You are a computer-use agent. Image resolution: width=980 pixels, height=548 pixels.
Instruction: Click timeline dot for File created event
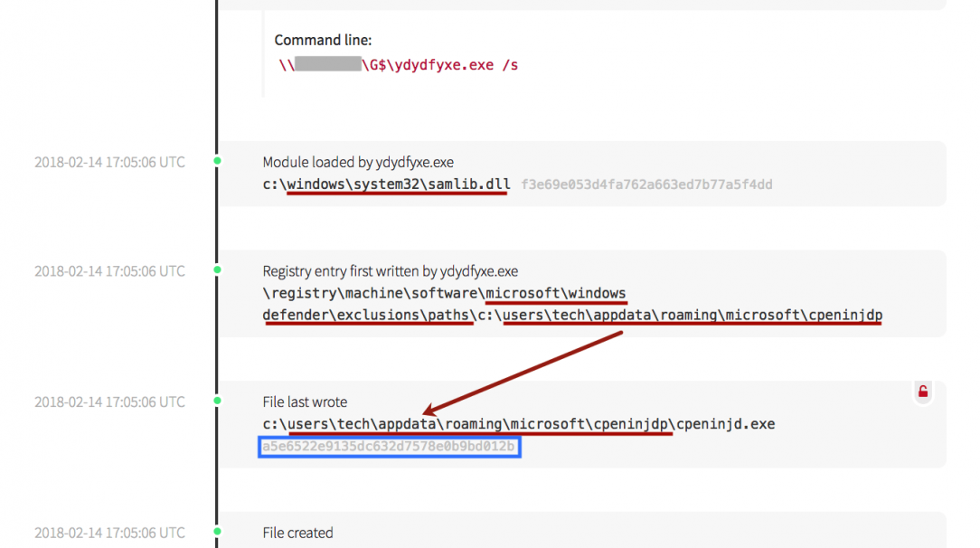[217, 533]
